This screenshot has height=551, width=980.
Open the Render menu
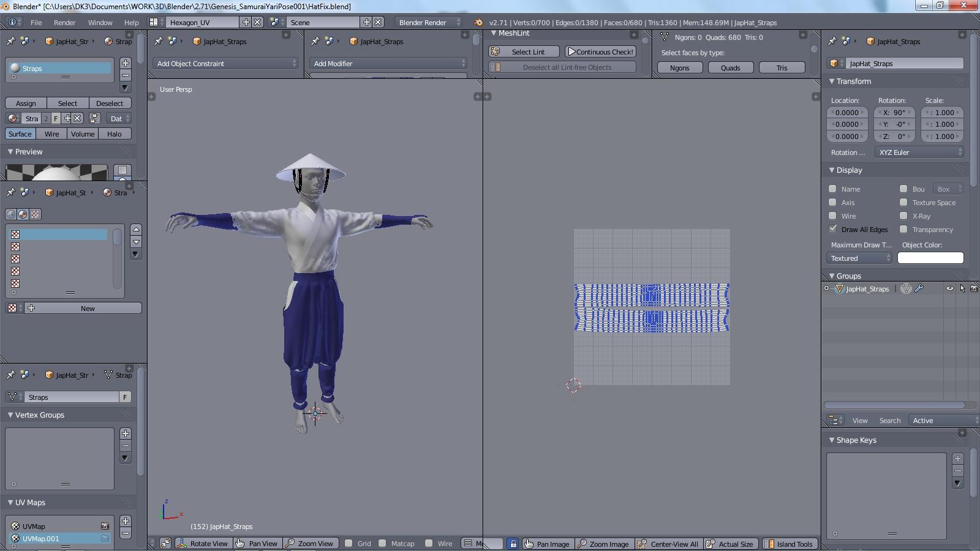coord(64,23)
